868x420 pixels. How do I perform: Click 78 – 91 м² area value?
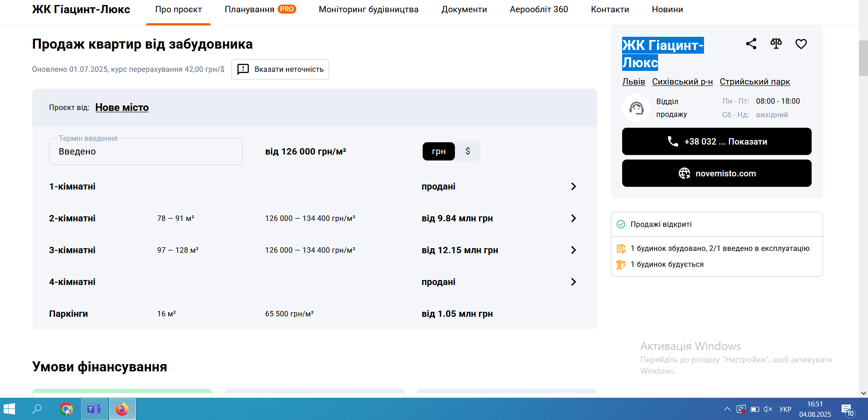[x=176, y=218]
